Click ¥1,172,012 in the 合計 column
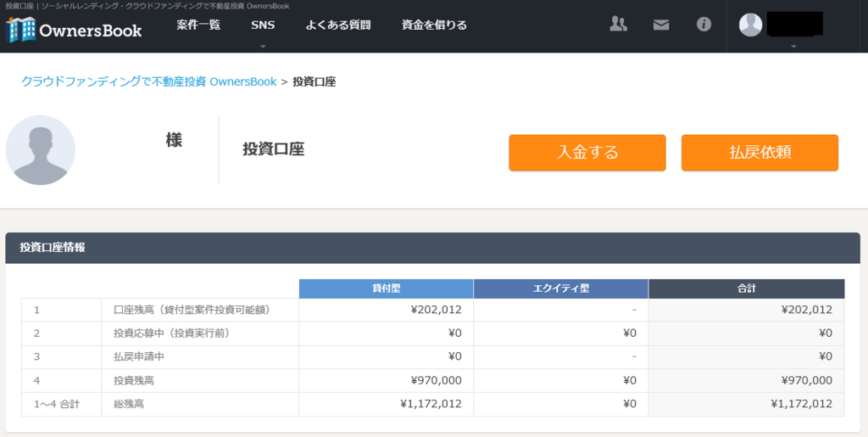 click(x=801, y=404)
